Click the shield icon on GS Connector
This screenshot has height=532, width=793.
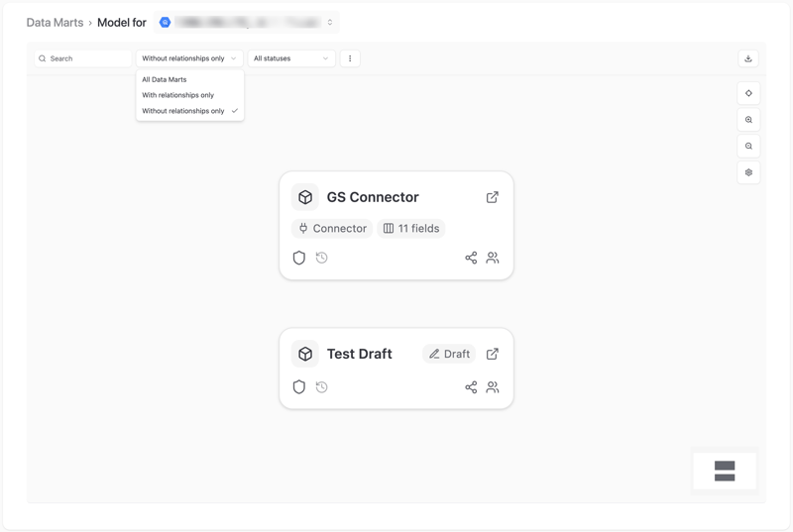299,258
